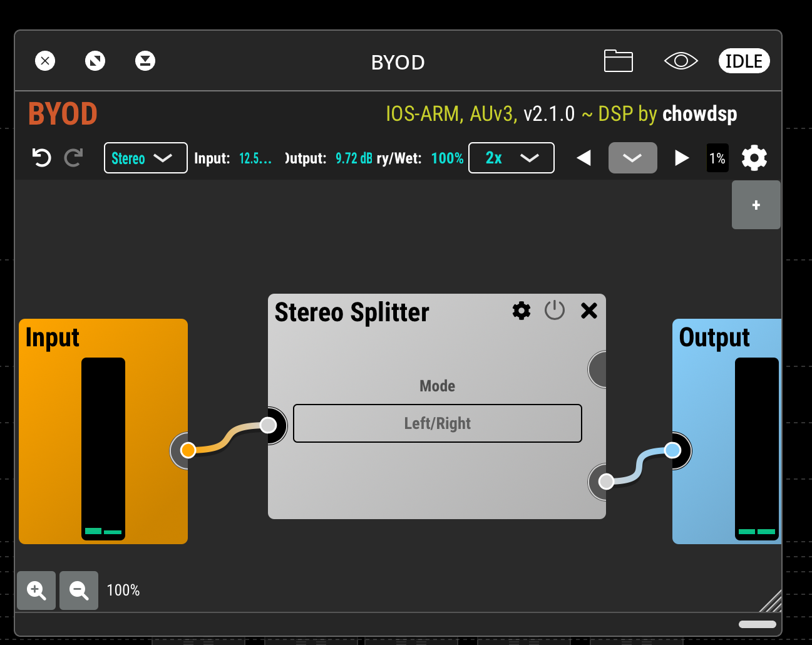The image size is (812, 645).
Task: Open Stereo Splitter settings gear
Action: pyautogui.click(x=522, y=311)
